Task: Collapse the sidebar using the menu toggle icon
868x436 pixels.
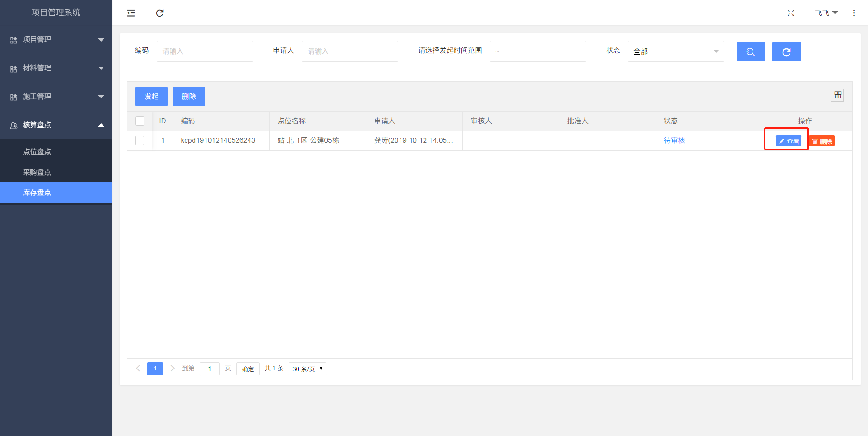Action: tap(131, 13)
